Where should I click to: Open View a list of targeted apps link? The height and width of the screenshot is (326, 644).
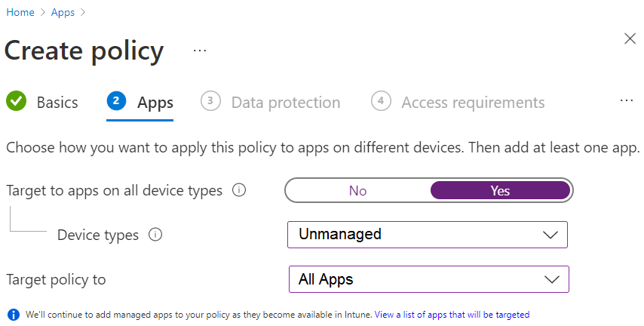[x=452, y=315]
